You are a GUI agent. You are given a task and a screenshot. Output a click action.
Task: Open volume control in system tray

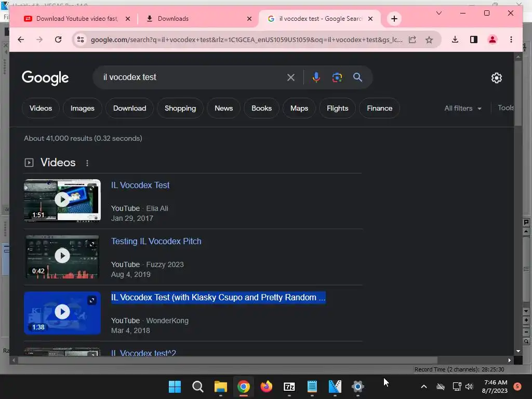469,387
